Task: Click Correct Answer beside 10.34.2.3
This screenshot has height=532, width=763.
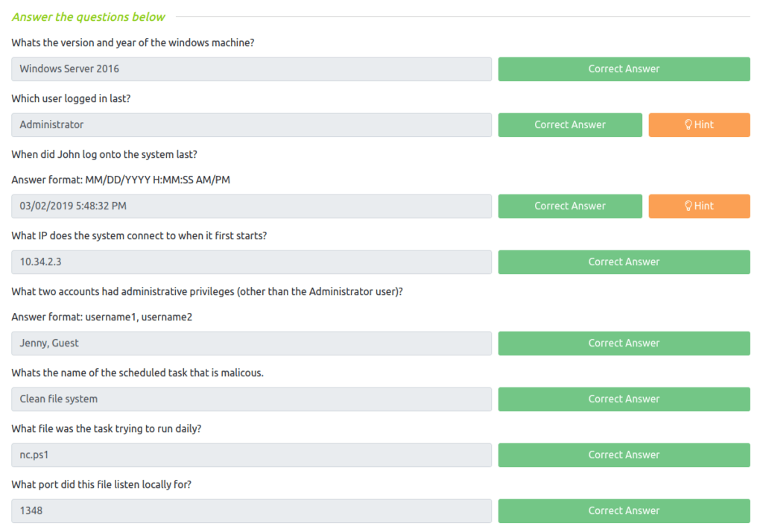Action: tap(624, 262)
